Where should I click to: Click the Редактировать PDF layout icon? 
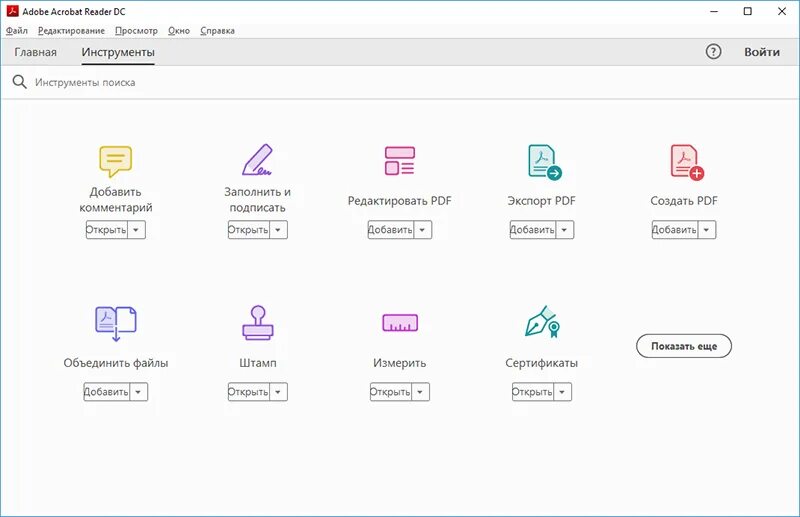coord(399,160)
